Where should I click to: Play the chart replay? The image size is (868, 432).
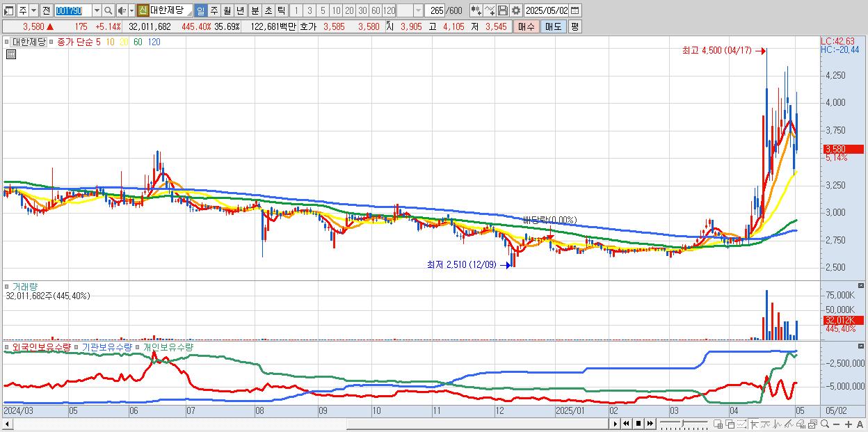coord(616,424)
